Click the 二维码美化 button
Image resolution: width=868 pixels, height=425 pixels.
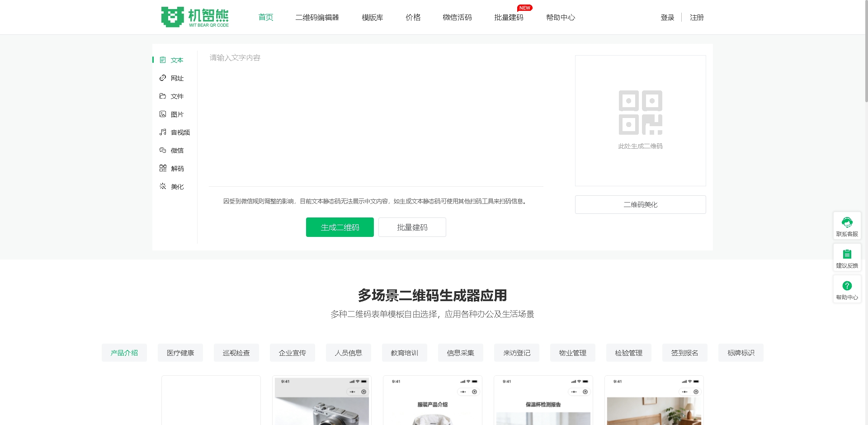[641, 205]
